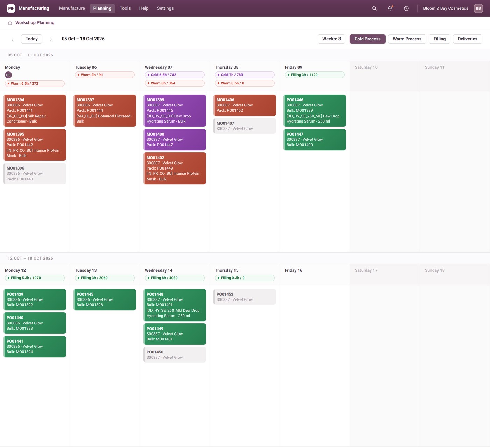Image resolution: width=490 pixels, height=448 pixels.
Task: Open order card MO001397
Action: [x=105, y=111]
